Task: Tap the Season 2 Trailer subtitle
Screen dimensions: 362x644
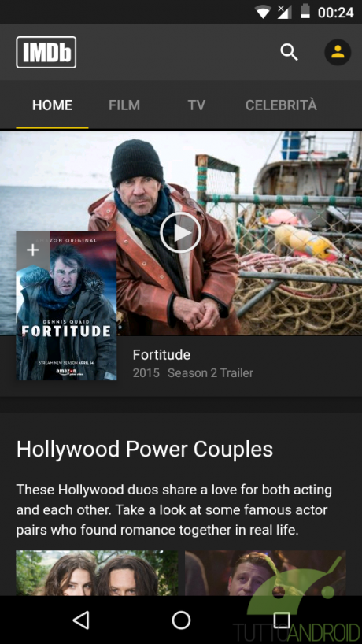Action: (x=211, y=373)
